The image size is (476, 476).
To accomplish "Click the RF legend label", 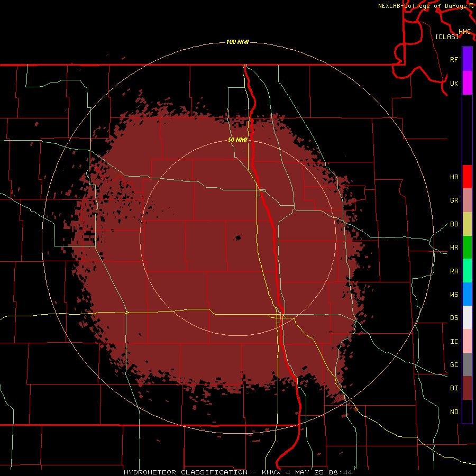I will 454,59.
